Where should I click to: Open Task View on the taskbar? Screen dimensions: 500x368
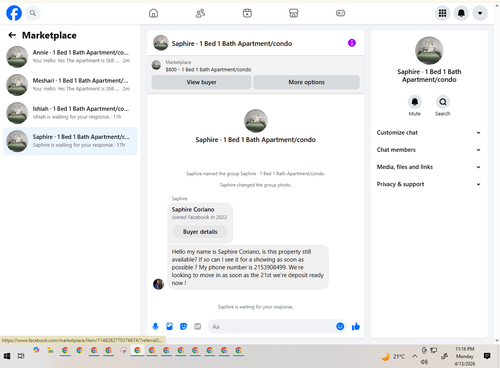(21, 356)
